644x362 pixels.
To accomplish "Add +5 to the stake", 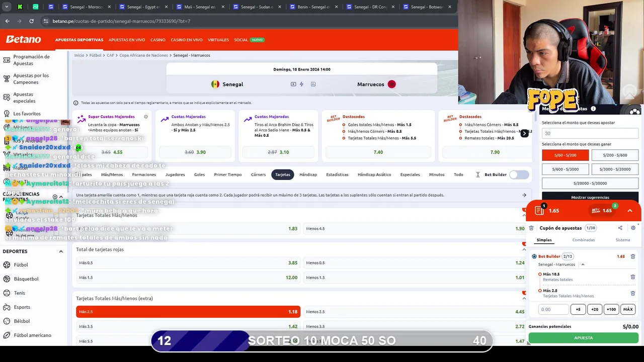I will pos(578,309).
